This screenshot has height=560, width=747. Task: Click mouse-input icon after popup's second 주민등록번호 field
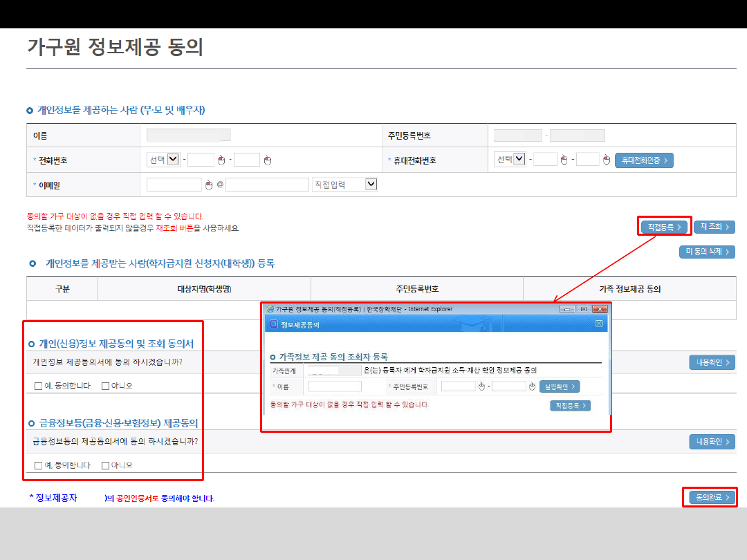pos(532,386)
